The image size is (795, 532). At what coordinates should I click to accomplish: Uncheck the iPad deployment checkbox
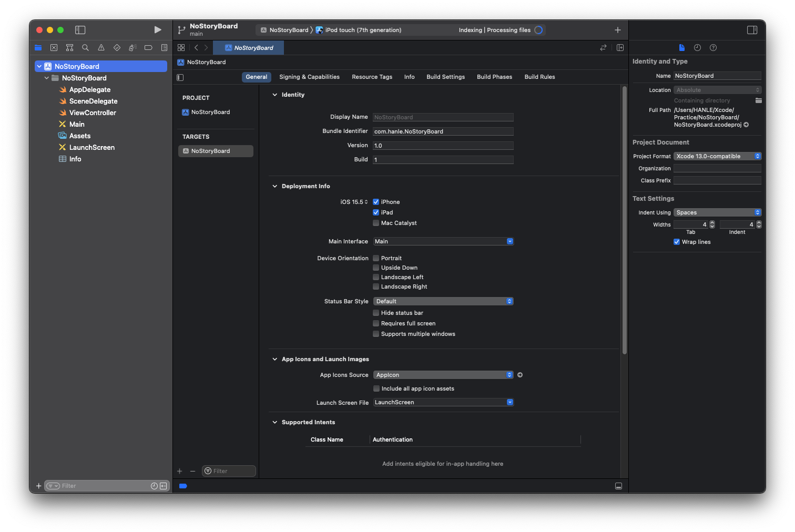376,212
